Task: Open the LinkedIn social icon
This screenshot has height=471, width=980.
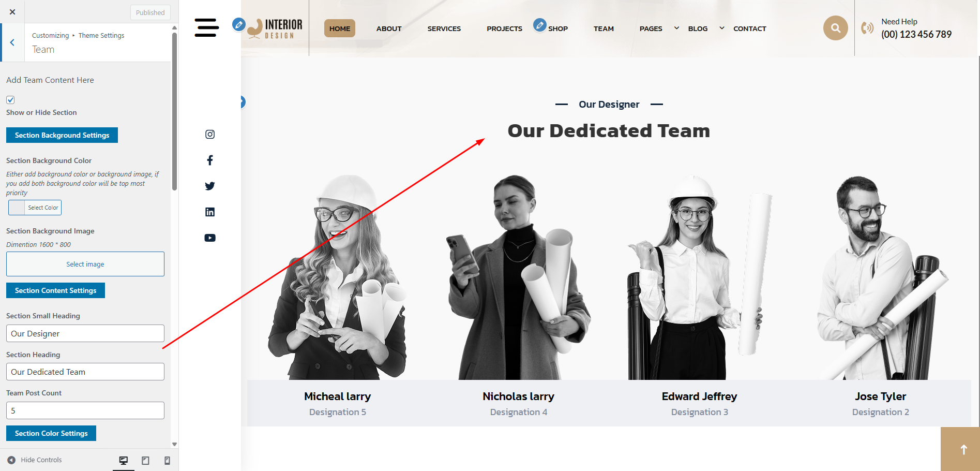Action: (210, 212)
